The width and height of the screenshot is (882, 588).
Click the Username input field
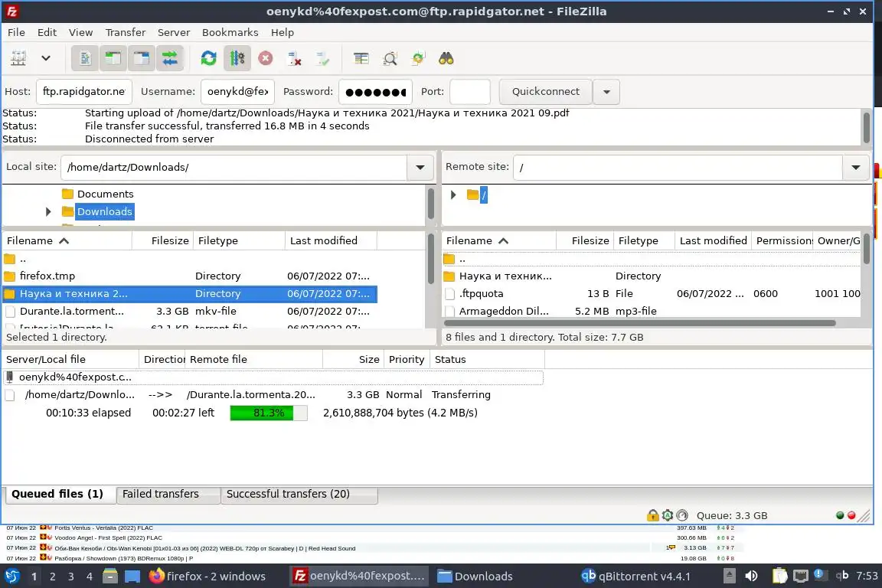click(237, 92)
